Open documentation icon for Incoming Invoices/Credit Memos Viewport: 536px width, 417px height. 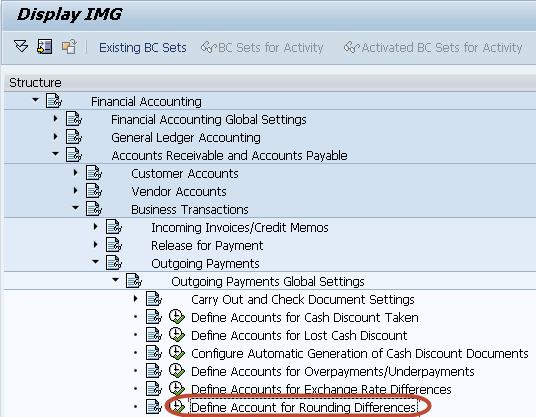pyautogui.click(x=114, y=227)
